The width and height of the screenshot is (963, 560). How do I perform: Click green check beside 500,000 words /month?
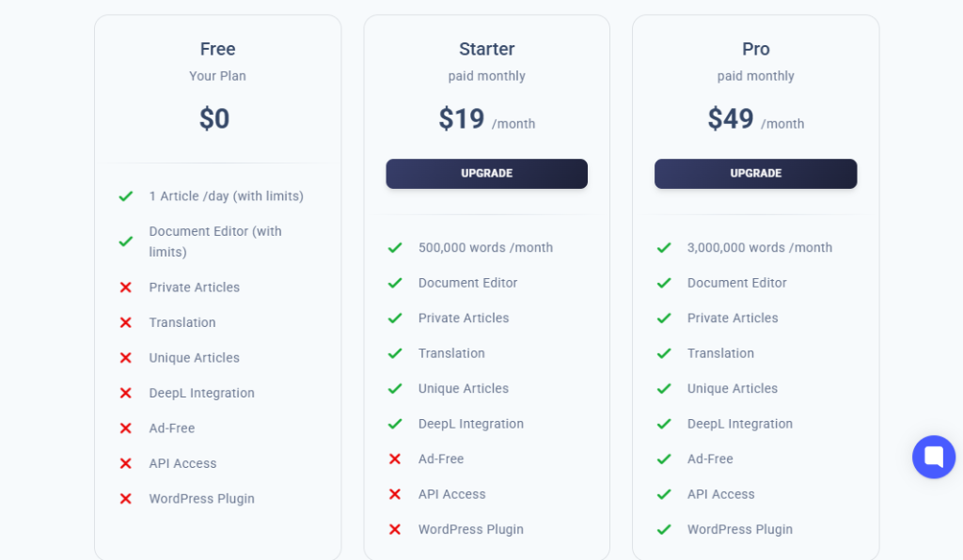[395, 248]
